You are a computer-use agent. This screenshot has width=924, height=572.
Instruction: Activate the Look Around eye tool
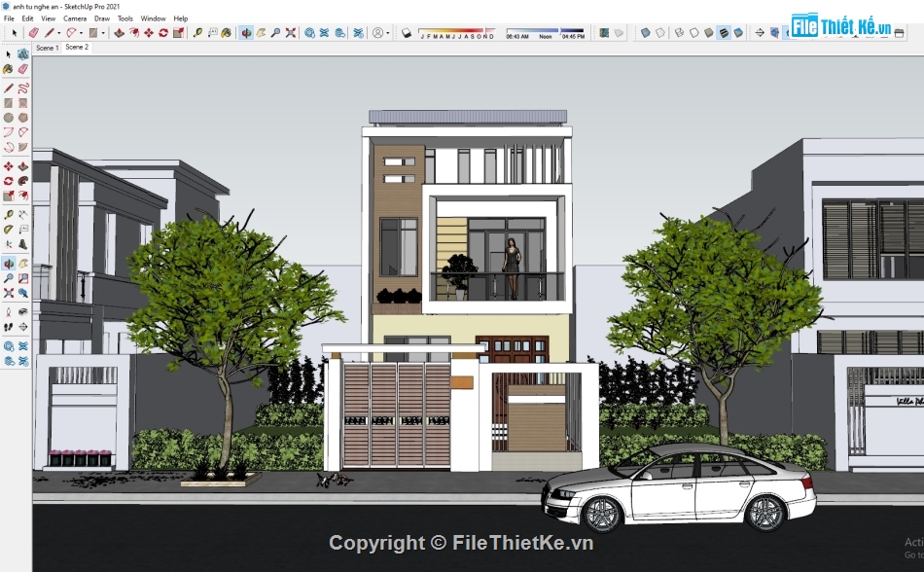[x=23, y=311]
